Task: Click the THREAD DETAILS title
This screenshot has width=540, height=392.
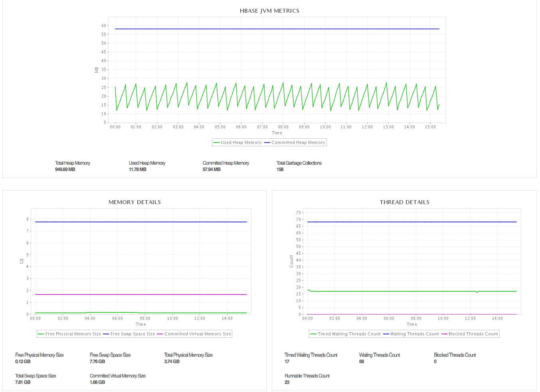Action: (404, 202)
